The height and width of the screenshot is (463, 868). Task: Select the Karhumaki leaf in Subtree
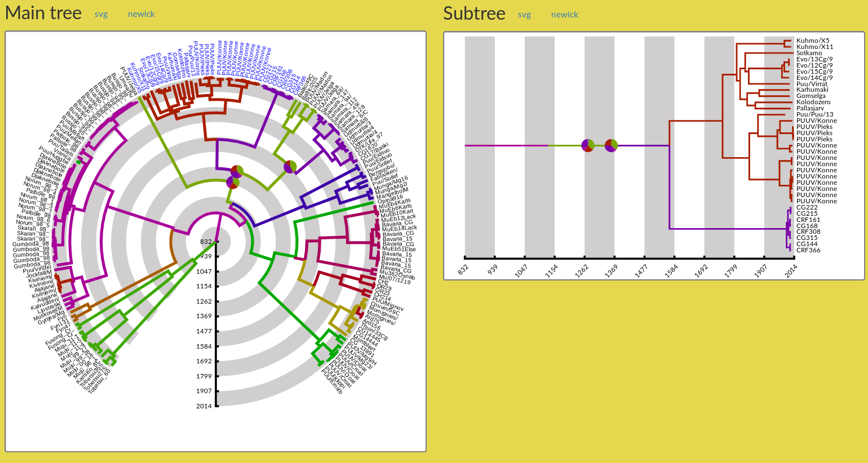click(812, 90)
